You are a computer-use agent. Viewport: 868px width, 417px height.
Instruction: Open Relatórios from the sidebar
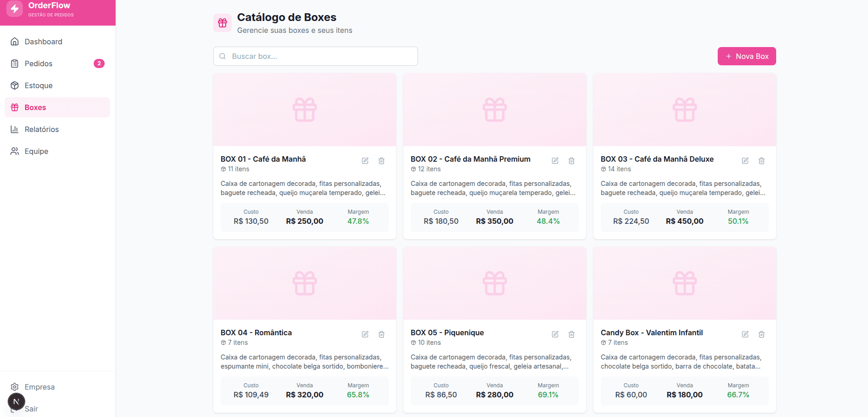[x=42, y=129]
